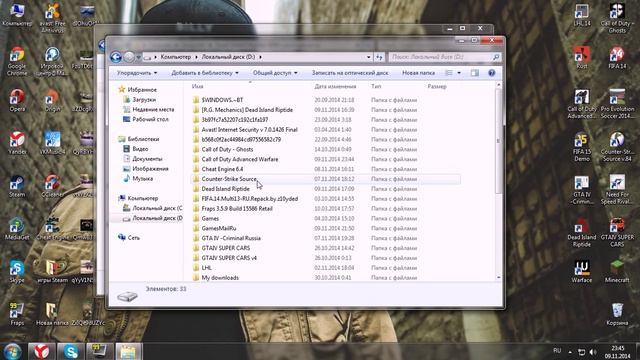Screen dimensions: 640x360
Task: Select the FIFA.14.Multi13-RU.Repack folder
Action: [x=249, y=199]
